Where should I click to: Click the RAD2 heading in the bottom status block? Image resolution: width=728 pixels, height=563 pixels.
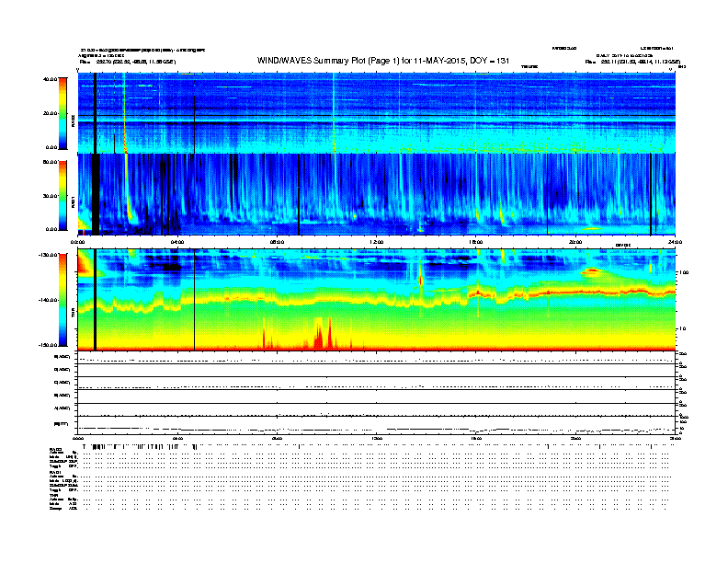(x=55, y=450)
